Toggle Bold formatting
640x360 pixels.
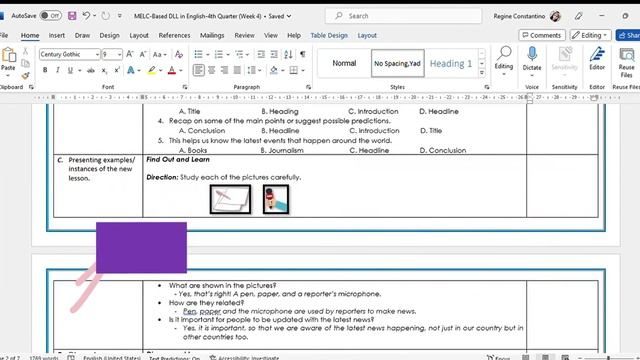pyautogui.click(x=45, y=70)
